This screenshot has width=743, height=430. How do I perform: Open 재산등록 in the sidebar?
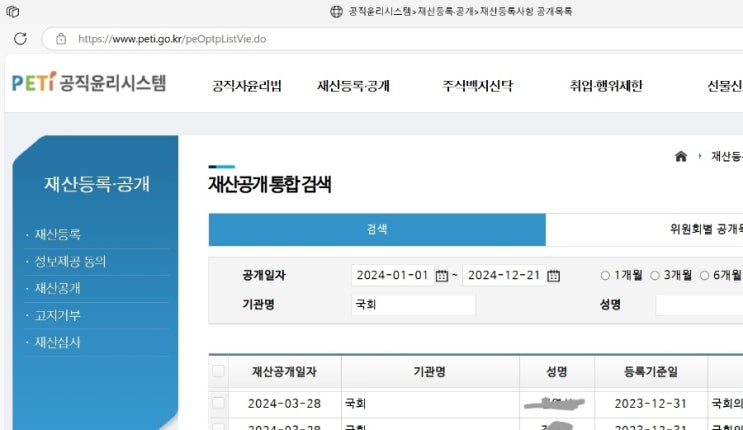click(x=57, y=234)
